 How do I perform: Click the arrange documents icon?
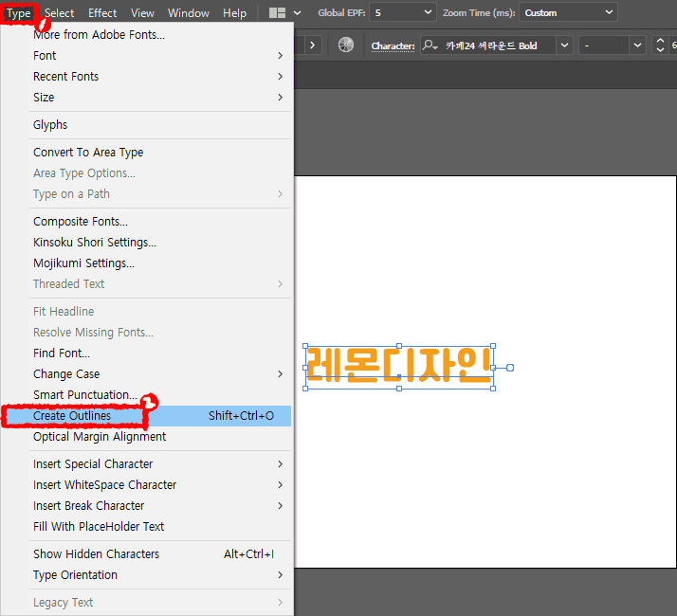(x=277, y=13)
